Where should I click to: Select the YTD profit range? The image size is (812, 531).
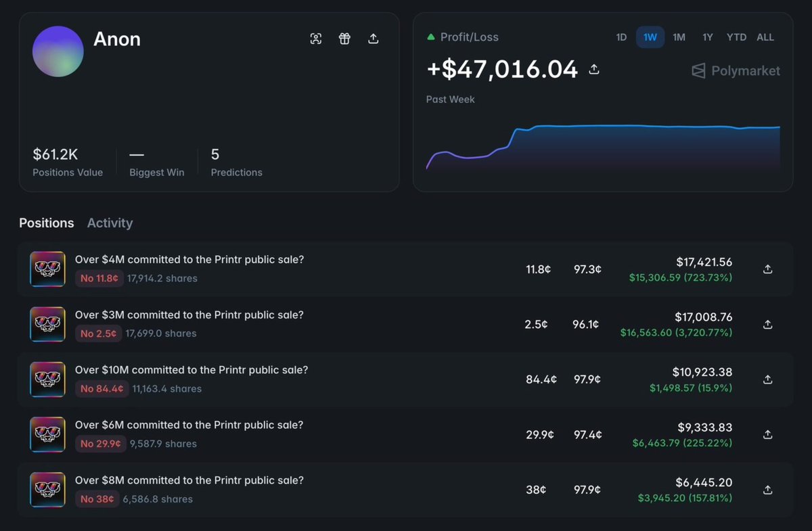(736, 37)
